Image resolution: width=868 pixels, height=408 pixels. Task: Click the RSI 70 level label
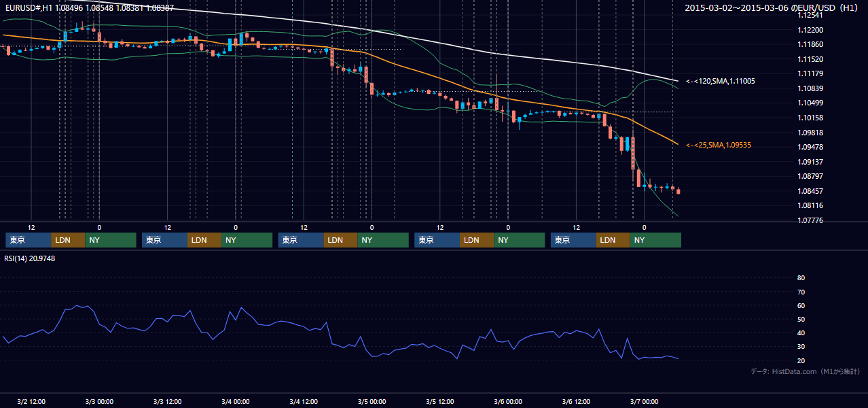point(801,292)
